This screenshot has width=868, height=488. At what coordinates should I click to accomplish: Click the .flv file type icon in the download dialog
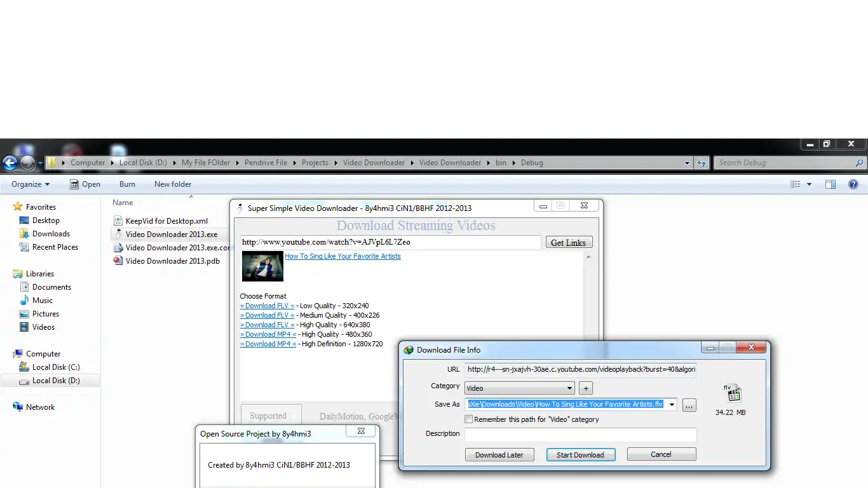click(732, 393)
